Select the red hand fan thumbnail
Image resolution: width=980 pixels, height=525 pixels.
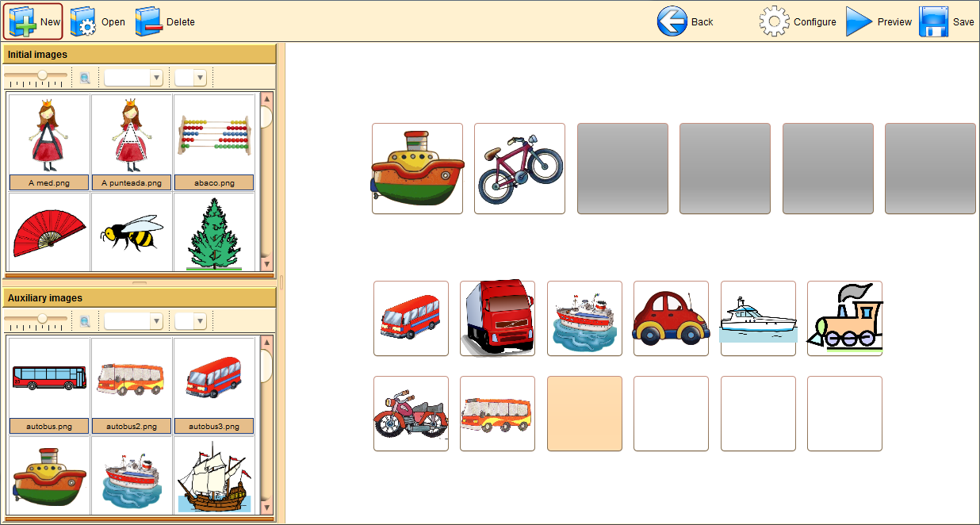49,232
